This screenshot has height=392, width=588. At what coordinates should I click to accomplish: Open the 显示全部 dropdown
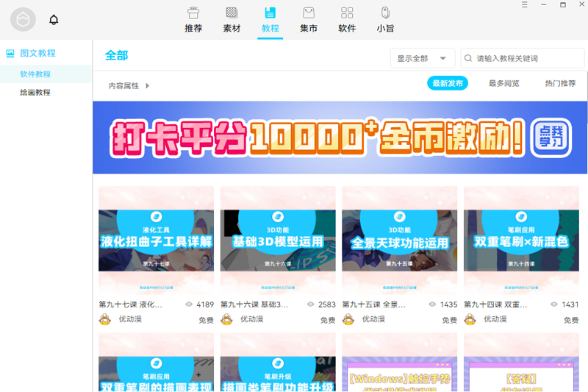423,59
